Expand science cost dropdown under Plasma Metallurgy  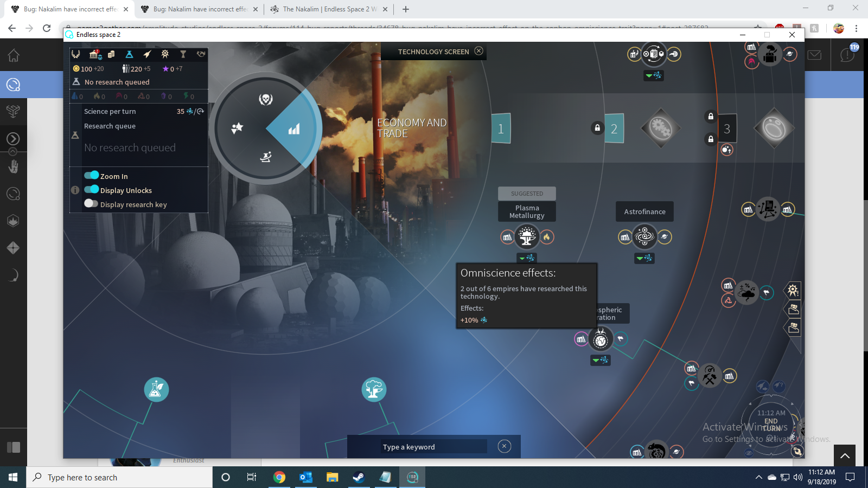(527, 258)
